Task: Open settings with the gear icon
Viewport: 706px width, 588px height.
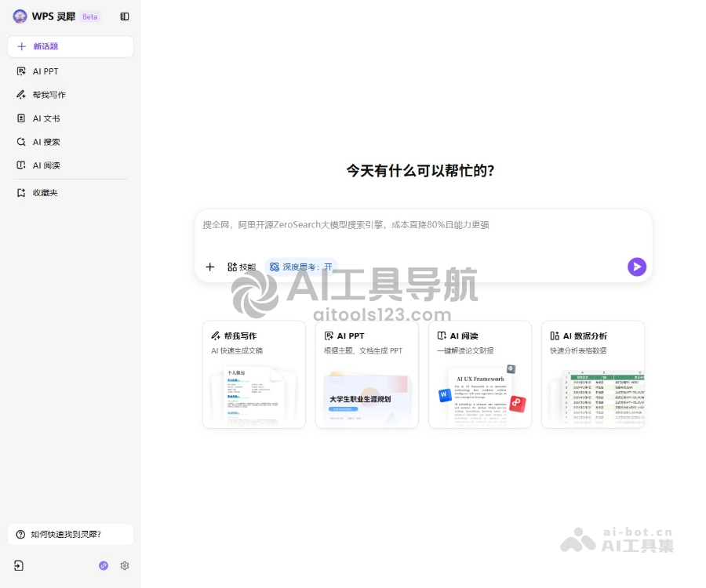Action: (x=125, y=565)
